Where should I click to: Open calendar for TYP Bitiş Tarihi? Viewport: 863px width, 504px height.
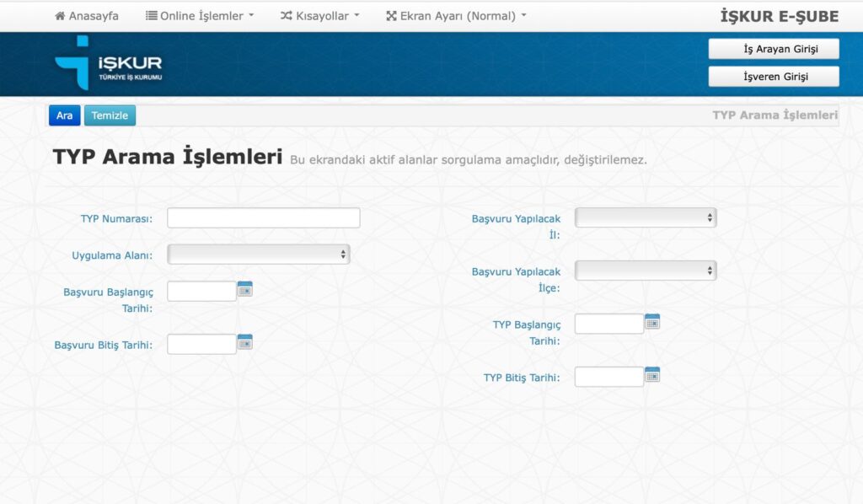652,375
